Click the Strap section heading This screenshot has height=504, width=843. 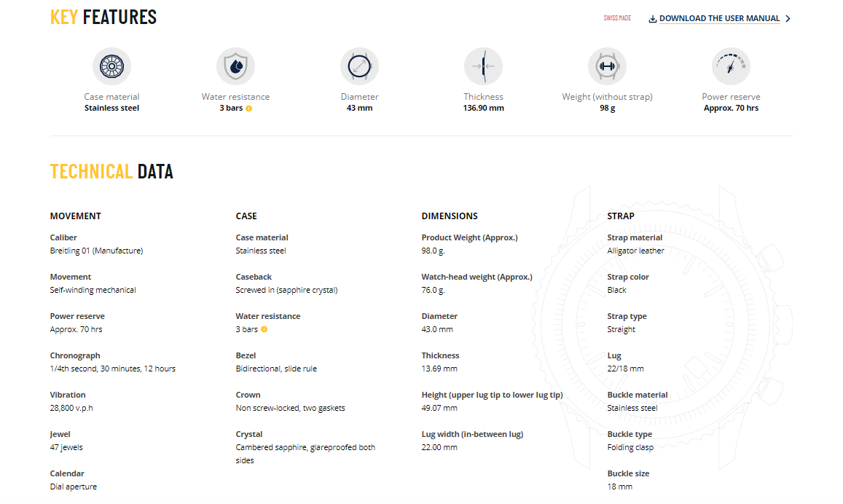(x=621, y=216)
